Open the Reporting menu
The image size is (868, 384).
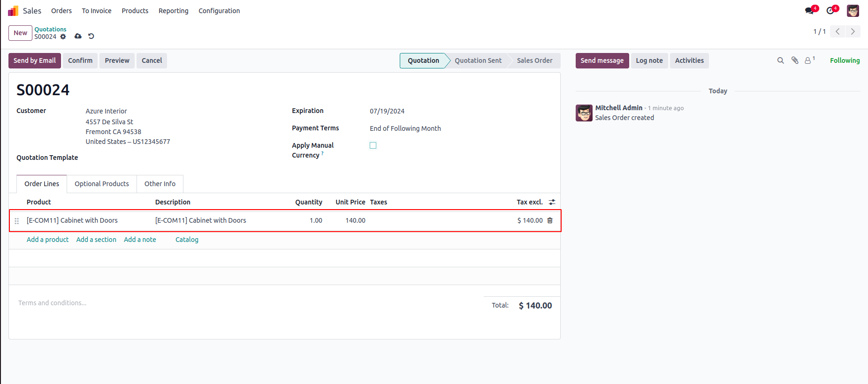point(173,11)
